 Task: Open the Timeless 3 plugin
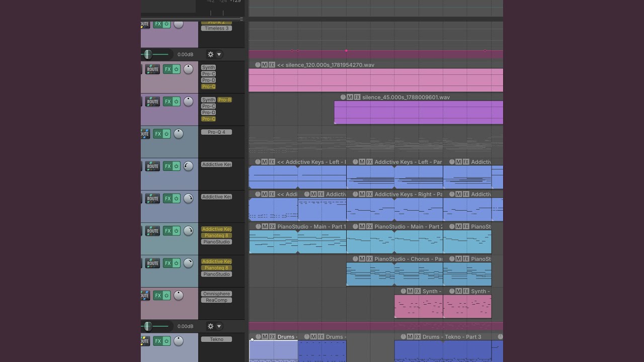216,28
